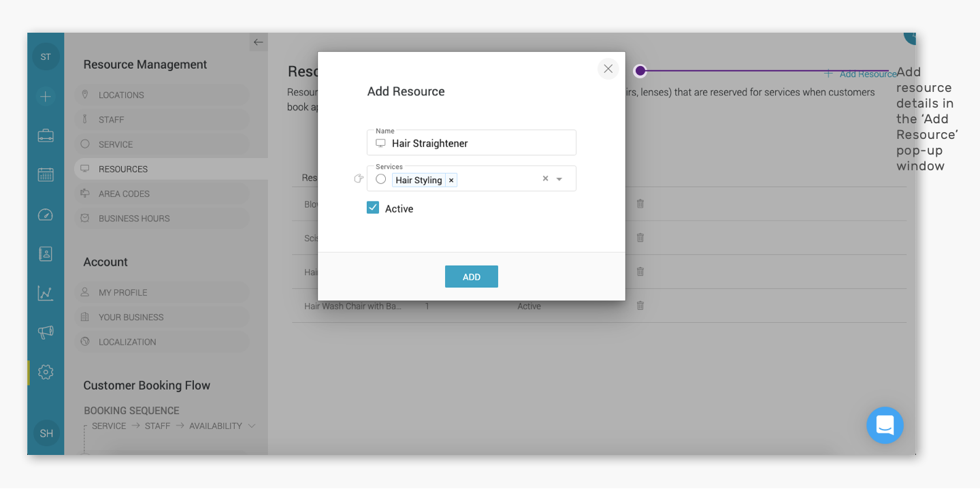
Task: Click the plus icon in left sidebar
Action: pyautogui.click(x=46, y=97)
